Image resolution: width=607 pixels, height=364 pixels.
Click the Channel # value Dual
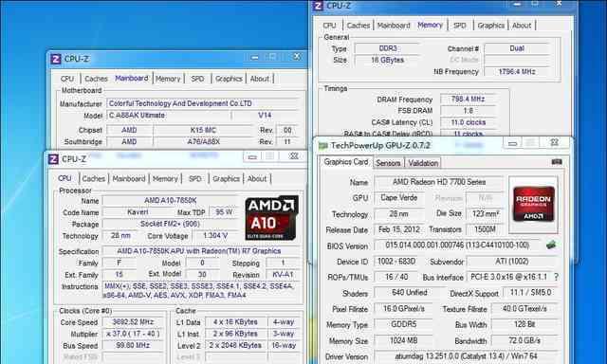click(517, 48)
